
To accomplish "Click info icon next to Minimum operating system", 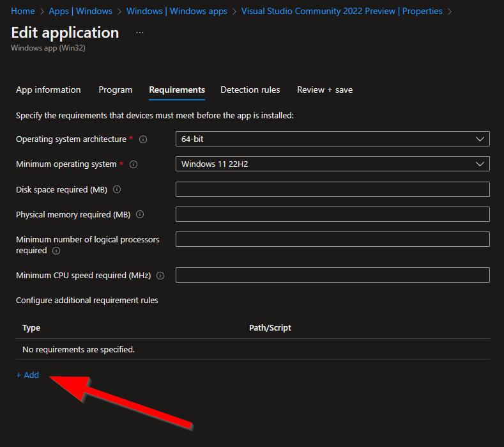I will [134, 164].
